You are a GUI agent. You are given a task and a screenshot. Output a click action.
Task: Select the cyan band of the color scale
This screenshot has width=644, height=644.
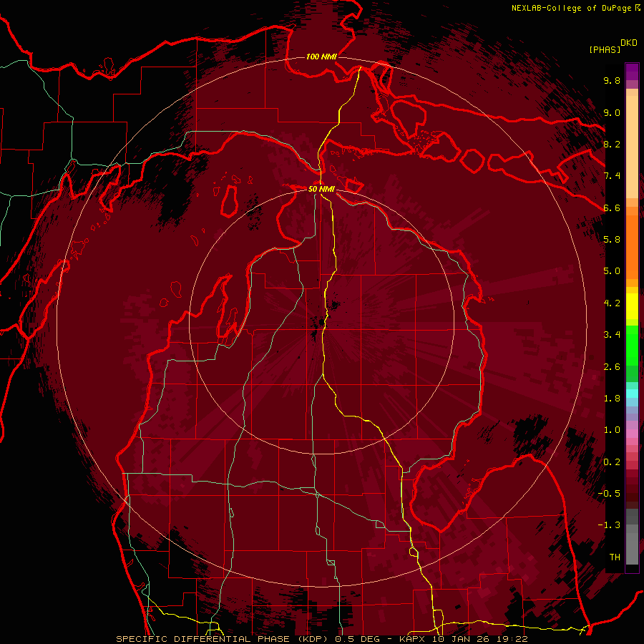tap(632, 394)
